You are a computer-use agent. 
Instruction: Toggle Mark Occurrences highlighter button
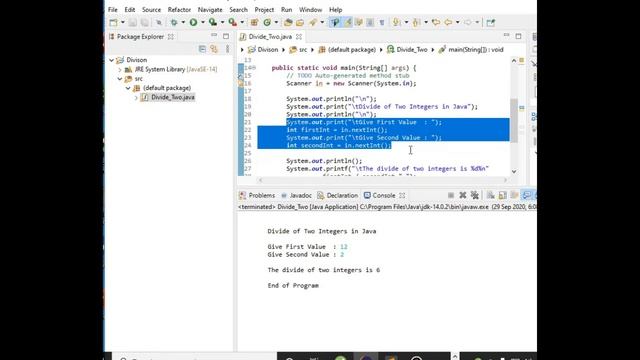[x=348, y=22]
